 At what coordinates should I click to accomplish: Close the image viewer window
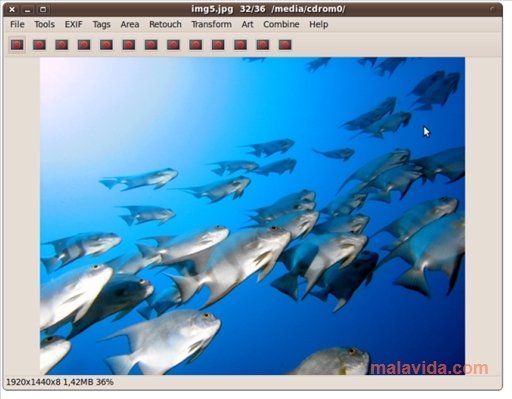pyautogui.click(x=12, y=9)
